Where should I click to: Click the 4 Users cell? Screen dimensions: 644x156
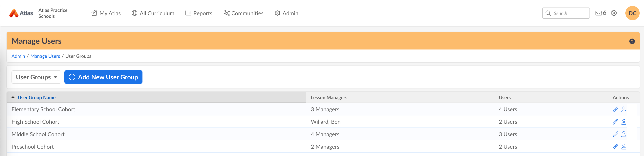(x=508, y=109)
